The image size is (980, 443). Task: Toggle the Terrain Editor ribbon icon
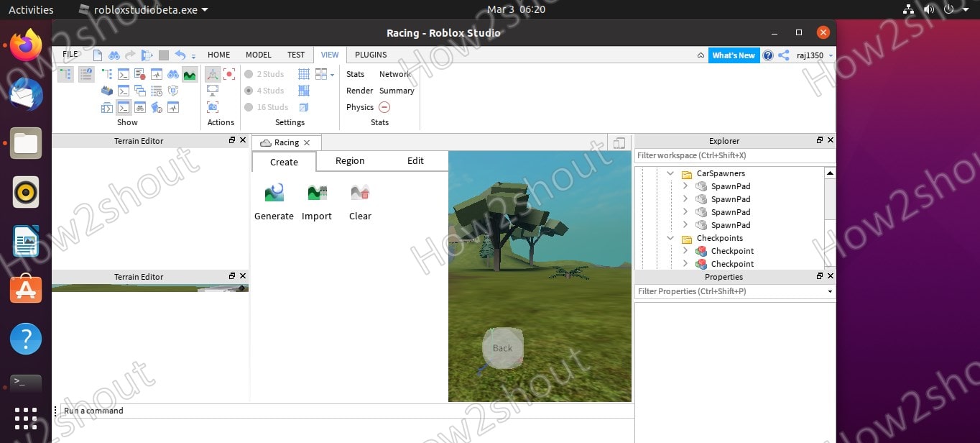point(190,74)
